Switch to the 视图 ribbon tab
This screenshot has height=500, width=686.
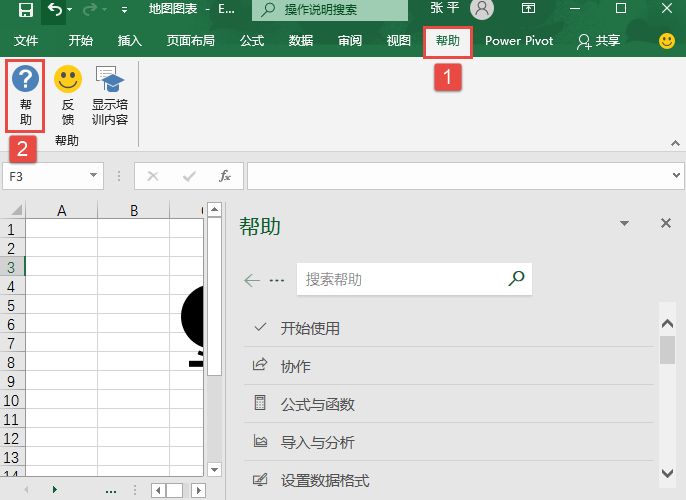click(399, 41)
